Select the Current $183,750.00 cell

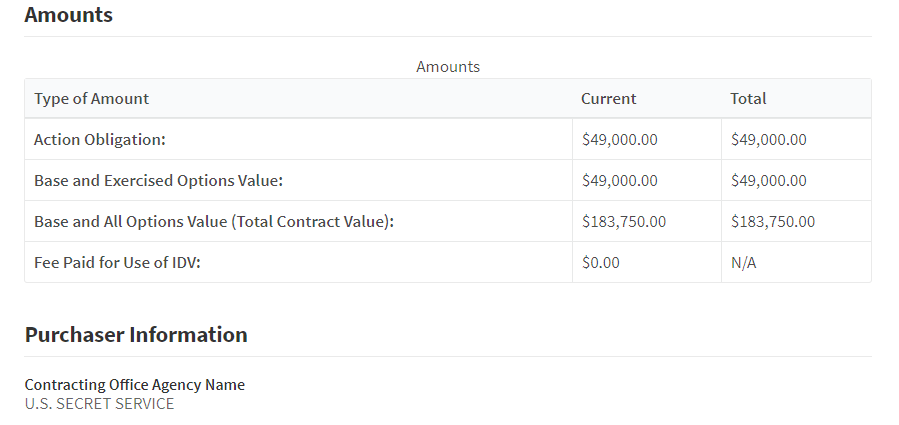pos(623,222)
